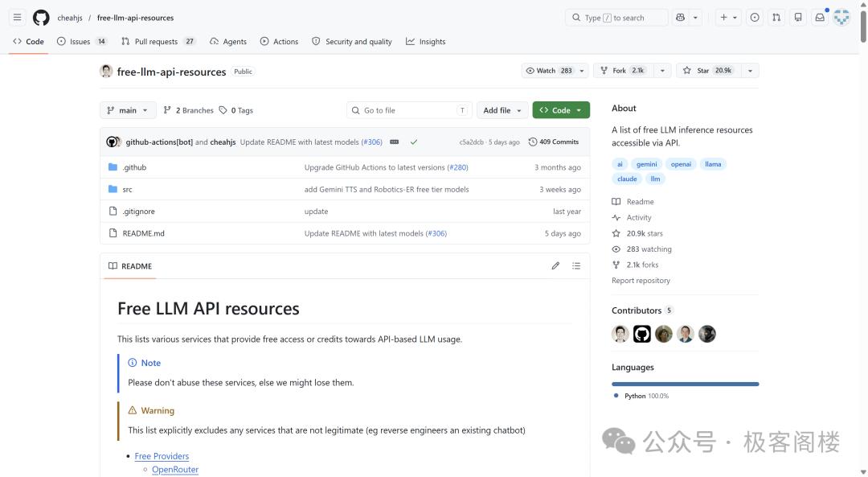The image size is (868, 477).
Task: Select the Code tab
Action: tap(28, 42)
